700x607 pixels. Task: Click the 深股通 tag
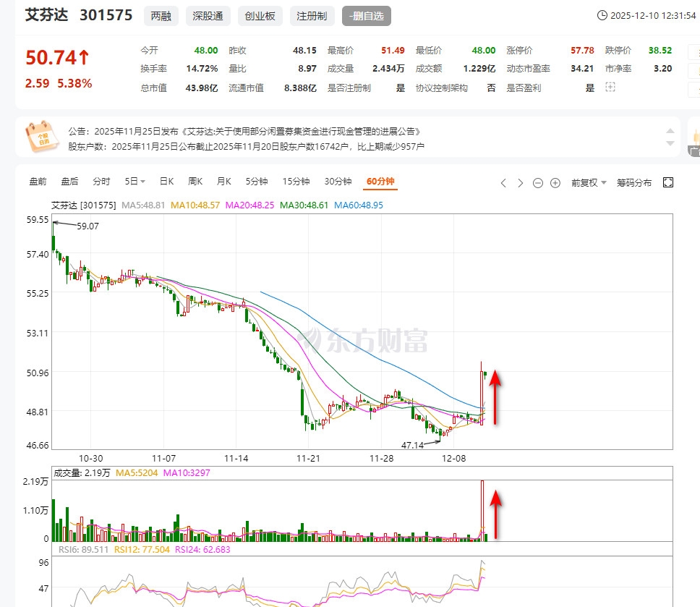pos(208,16)
